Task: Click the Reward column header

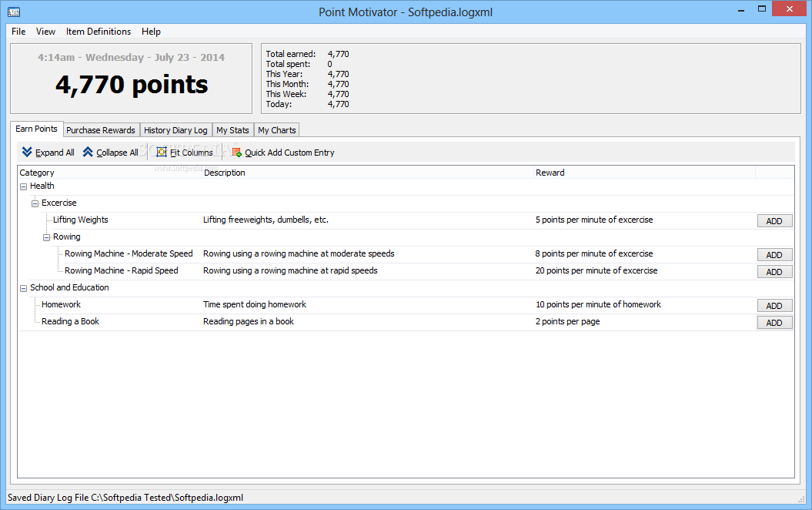Action: point(644,173)
